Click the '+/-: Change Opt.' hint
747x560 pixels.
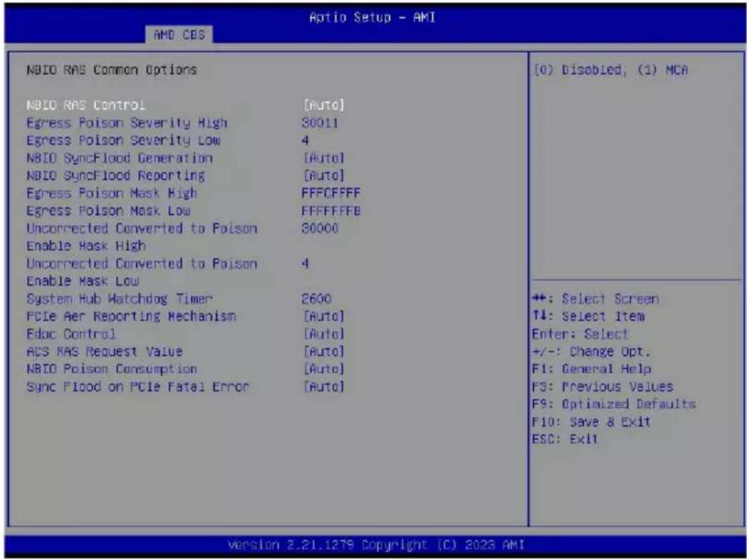click(x=591, y=351)
